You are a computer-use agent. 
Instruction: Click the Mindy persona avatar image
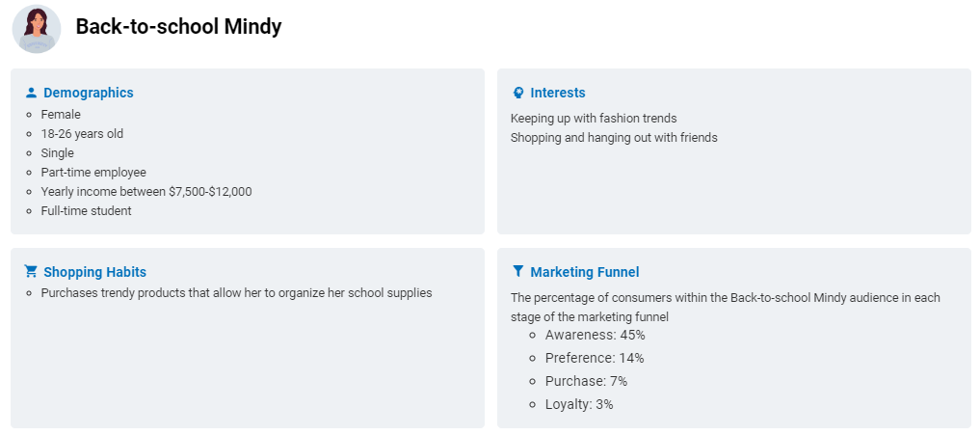pyautogui.click(x=37, y=29)
